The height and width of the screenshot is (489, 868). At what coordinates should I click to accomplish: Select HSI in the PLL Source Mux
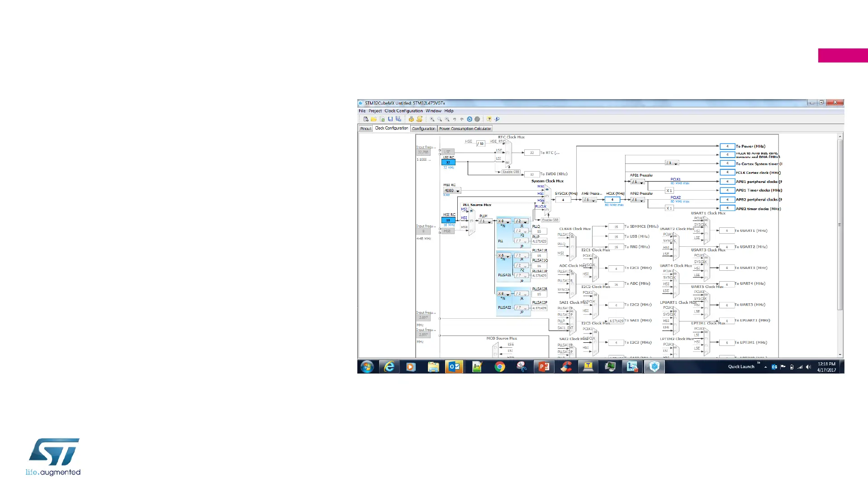click(471, 221)
